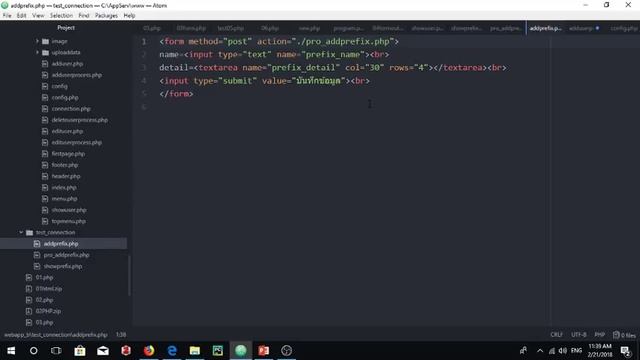Select the image folder icon
The image size is (640, 360).
tap(45, 41)
